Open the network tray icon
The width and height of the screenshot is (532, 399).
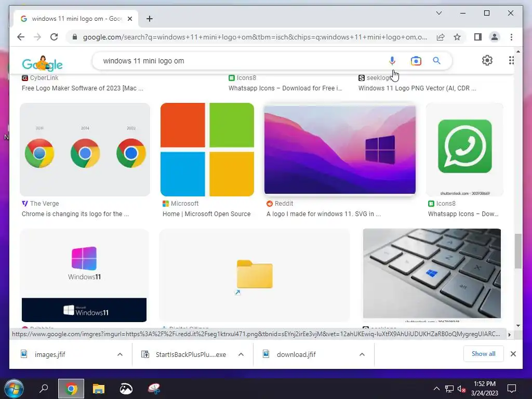pyautogui.click(x=449, y=389)
